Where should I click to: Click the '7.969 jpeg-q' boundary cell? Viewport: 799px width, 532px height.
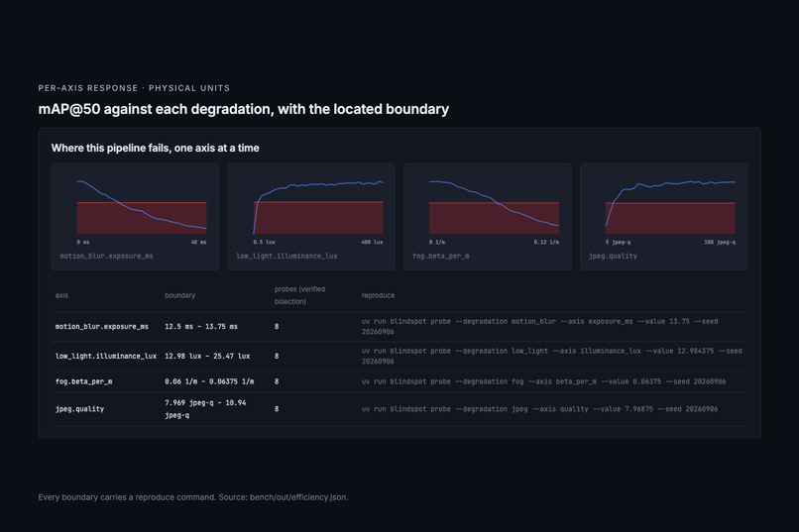click(205, 409)
